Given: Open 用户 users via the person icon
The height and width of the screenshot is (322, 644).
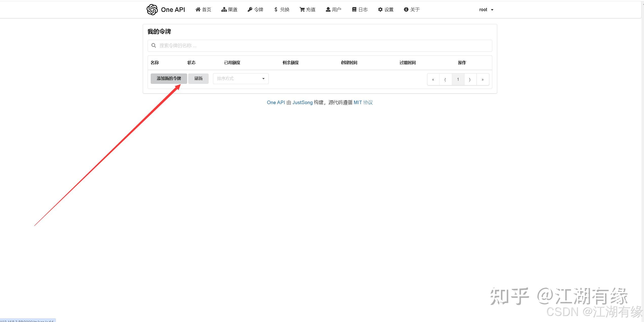Looking at the screenshot, I should [x=328, y=9].
